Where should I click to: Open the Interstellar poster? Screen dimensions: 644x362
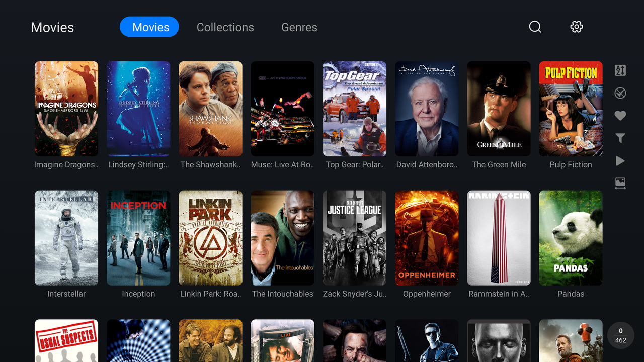coord(66,238)
